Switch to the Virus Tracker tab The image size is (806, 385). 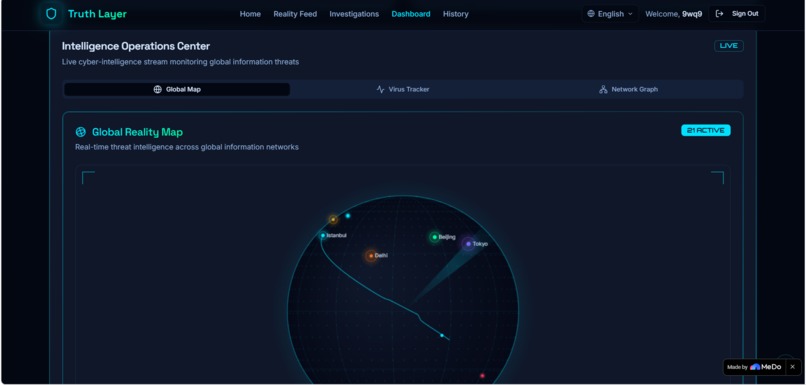402,89
